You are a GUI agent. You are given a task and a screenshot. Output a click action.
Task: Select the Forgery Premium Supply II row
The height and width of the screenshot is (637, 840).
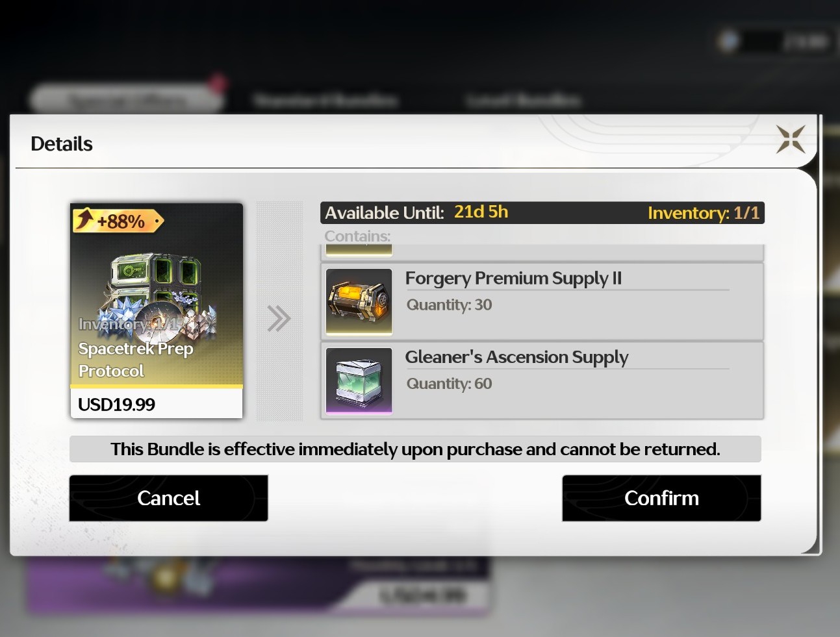(542, 302)
